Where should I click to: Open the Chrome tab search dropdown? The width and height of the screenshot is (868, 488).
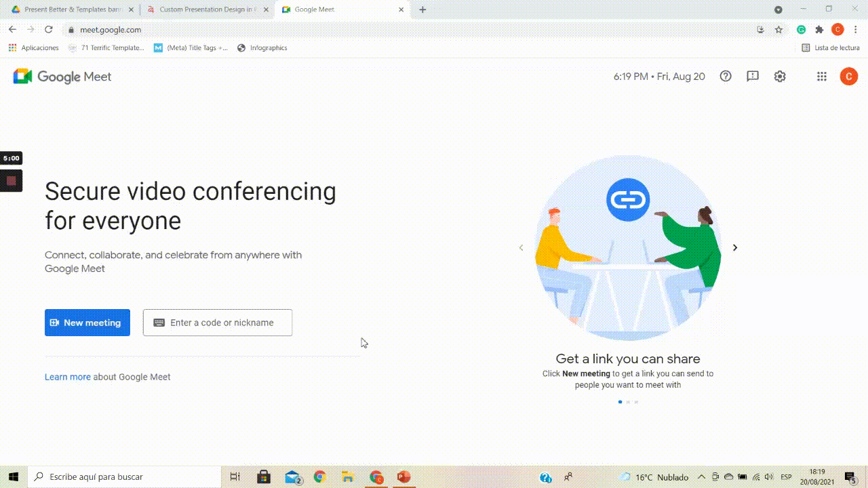click(x=778, y=9)
